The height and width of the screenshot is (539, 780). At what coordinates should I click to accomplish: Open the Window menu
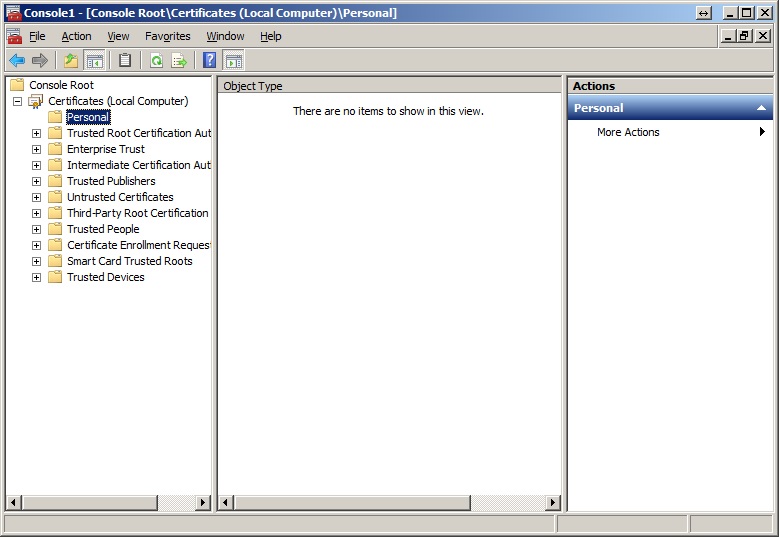click(x=225, y=36)
